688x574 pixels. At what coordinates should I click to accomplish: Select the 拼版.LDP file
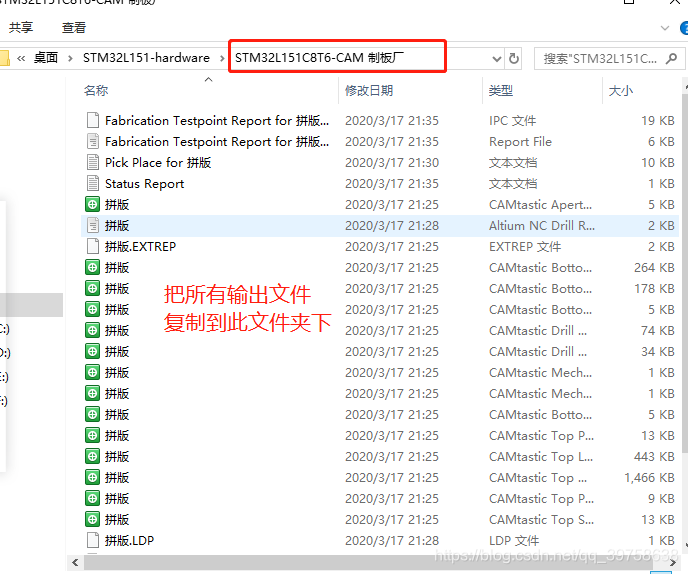(380, 541)
